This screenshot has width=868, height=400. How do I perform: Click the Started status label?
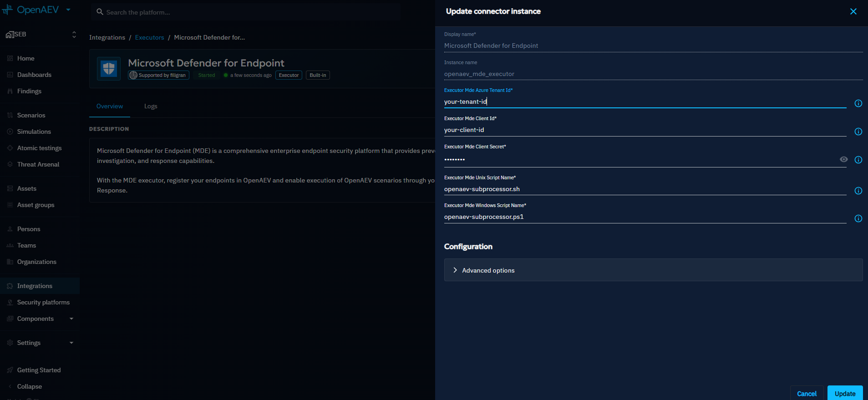206,75
